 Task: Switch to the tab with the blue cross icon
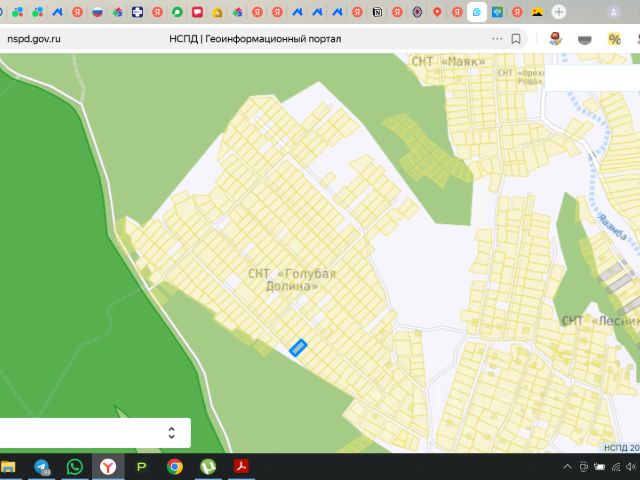coord(137,12)
